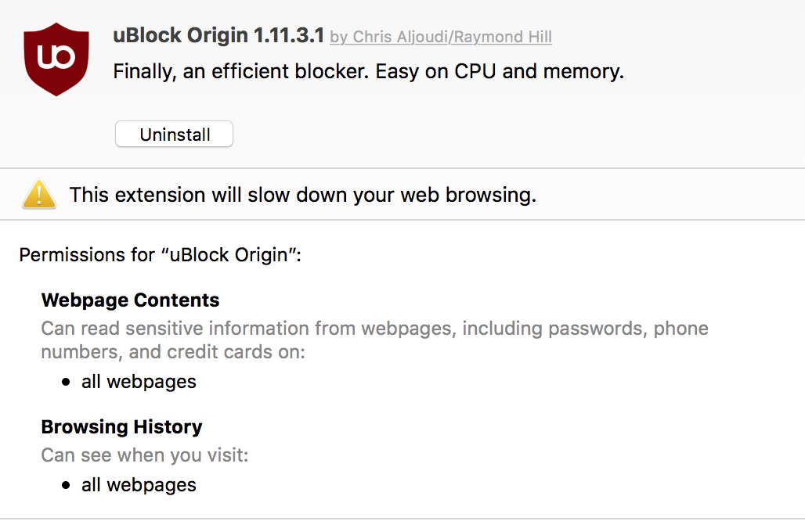This screenshot has height=532, width=805.
Task: Click the version number 1.11.3.1
Action: coord(289,35)
